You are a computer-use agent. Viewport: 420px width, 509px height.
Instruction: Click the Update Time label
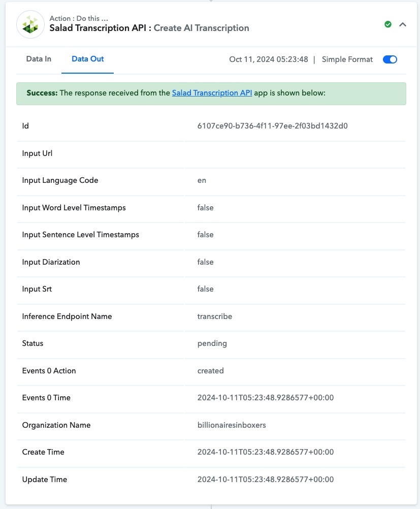click(x=45, y=480)
